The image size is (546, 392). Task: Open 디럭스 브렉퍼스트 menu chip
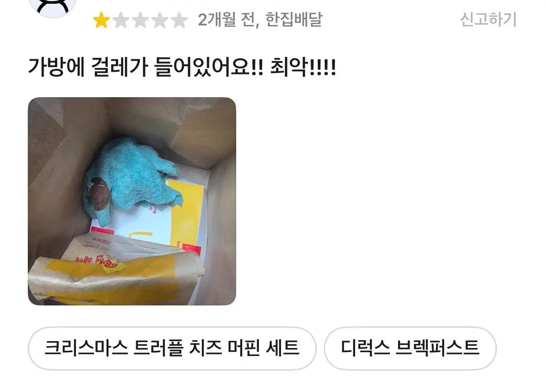[410, 348]
